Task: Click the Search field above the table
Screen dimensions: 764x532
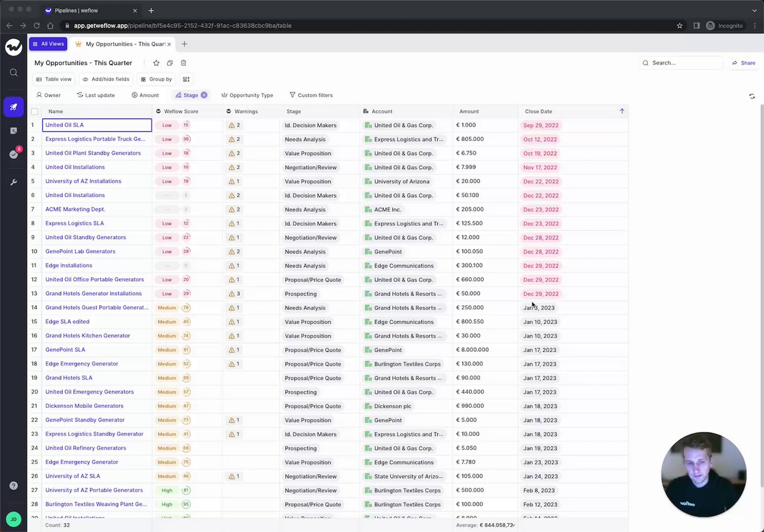Action: pos(681,63)
